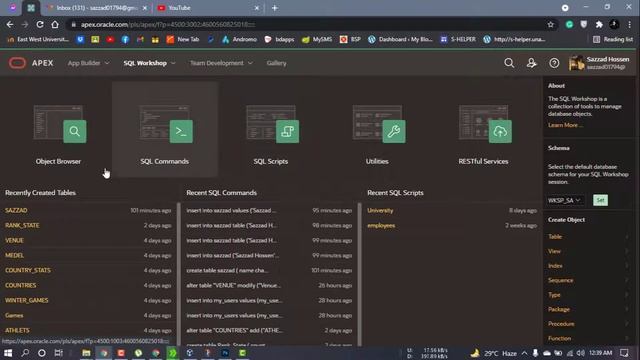Select Procedure under Create Object

(x=561, y=324)
